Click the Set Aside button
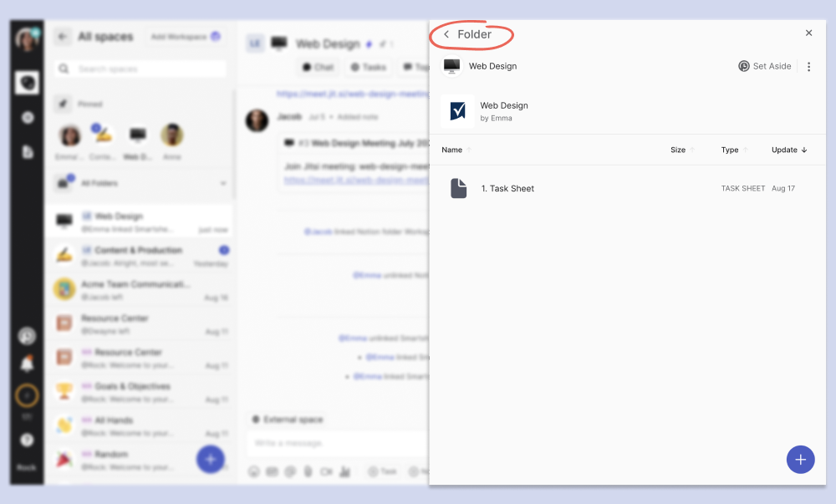 coord(764,66)
